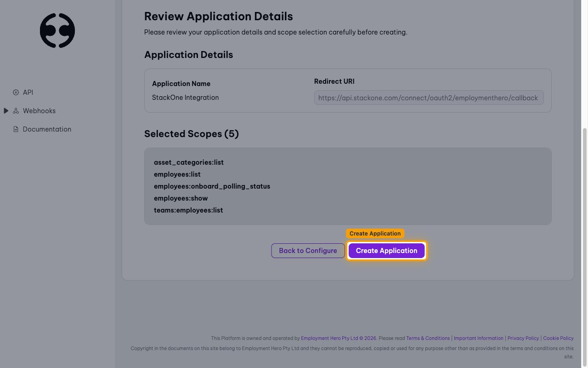Open the Webhooks menu item

tap(39, 111)
